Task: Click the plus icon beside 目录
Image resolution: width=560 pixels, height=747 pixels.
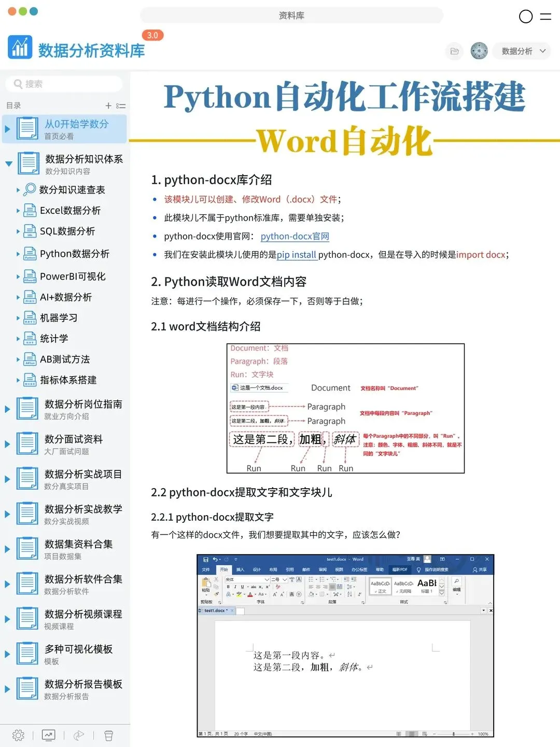Action: click(108, 105)
